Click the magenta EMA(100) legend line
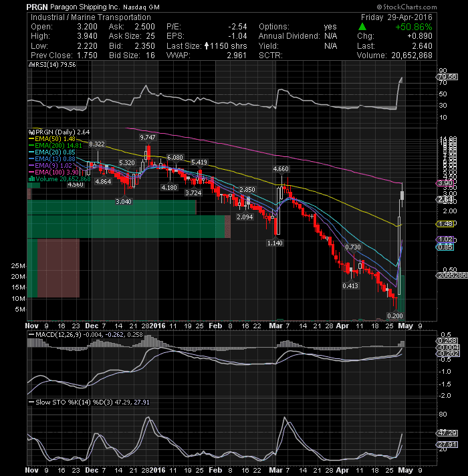This screenshot has width=468, height=476. (31, 172)
